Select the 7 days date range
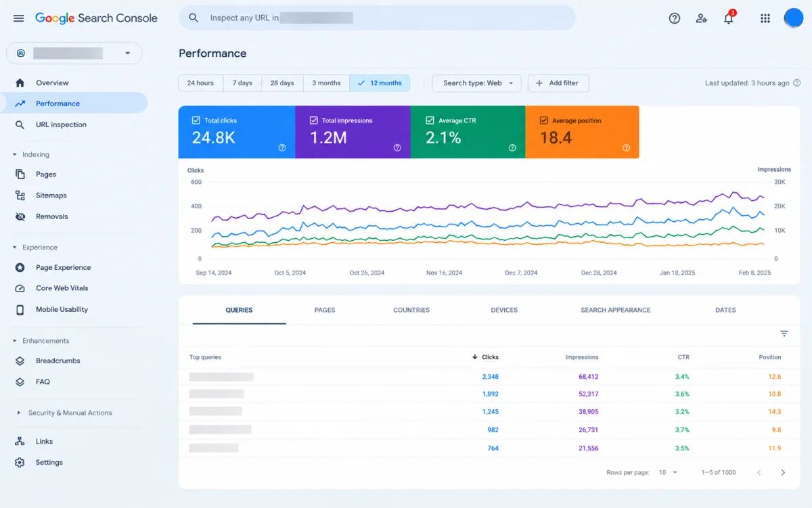 242,83
